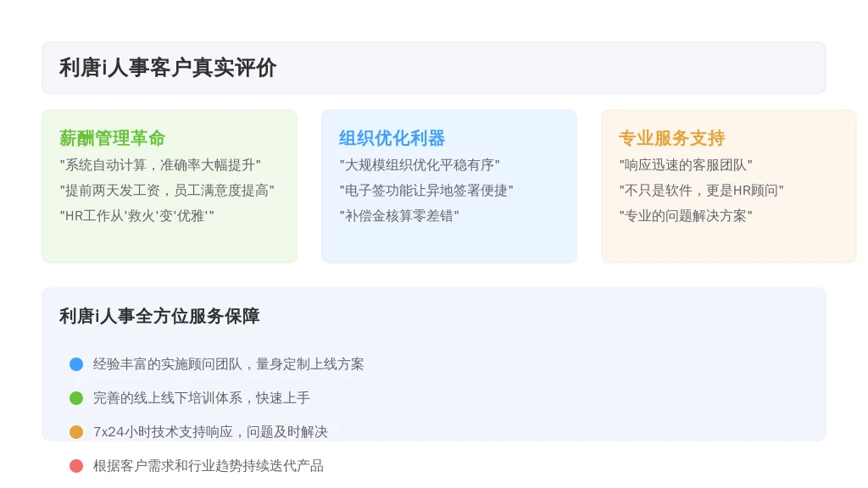
Task: Click quote about HR工作从'救火'变'优雅'
Action: (136, 216)
